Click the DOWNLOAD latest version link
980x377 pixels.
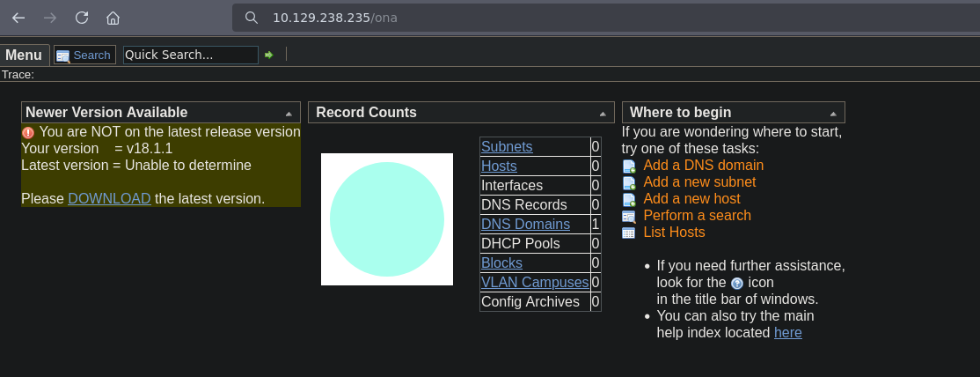point(109,198)
